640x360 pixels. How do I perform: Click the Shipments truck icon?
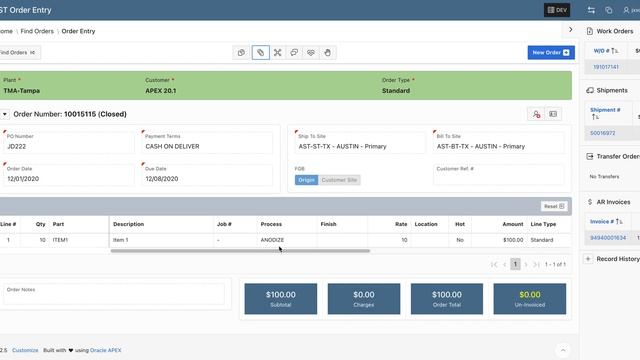(x=590, y=90)
